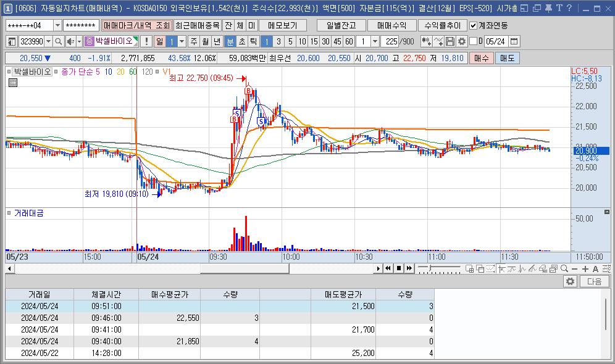Click the 일별잔고 button

coord(341,25)
